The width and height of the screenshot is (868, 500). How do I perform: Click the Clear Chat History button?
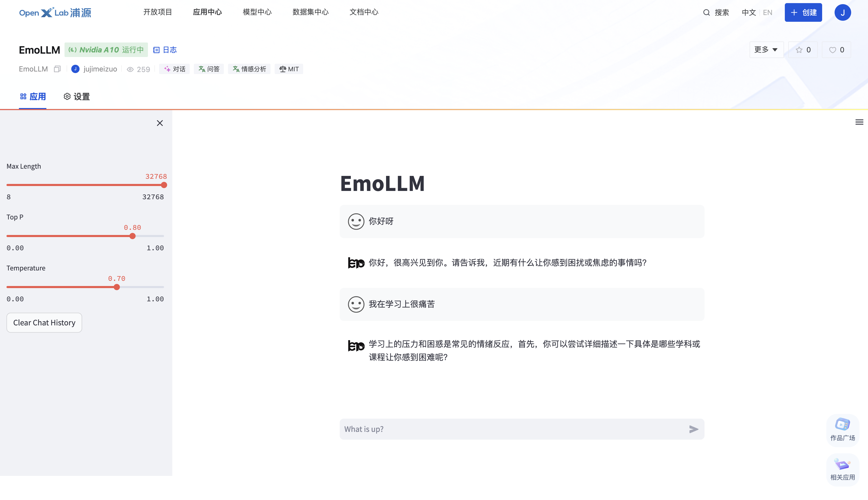click(x=44, y=323)
